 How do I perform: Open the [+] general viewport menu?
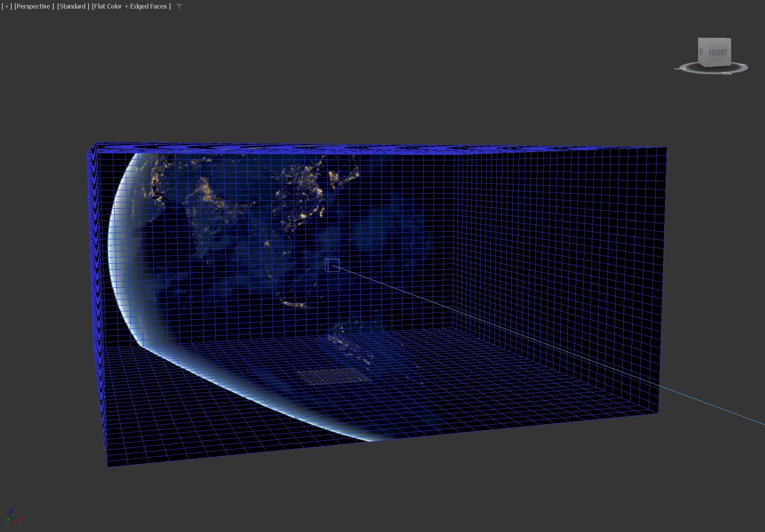tap(7, 6)
